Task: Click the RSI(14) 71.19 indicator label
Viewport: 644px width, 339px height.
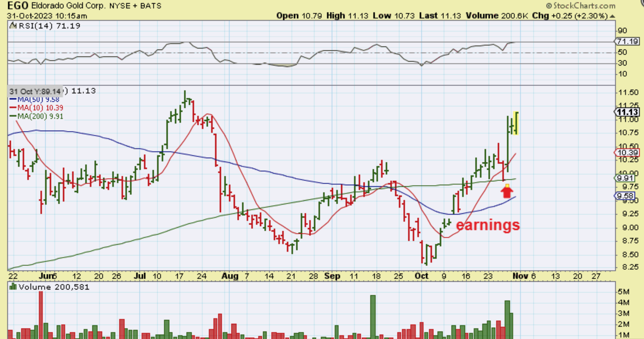Action: coord(50,26)
